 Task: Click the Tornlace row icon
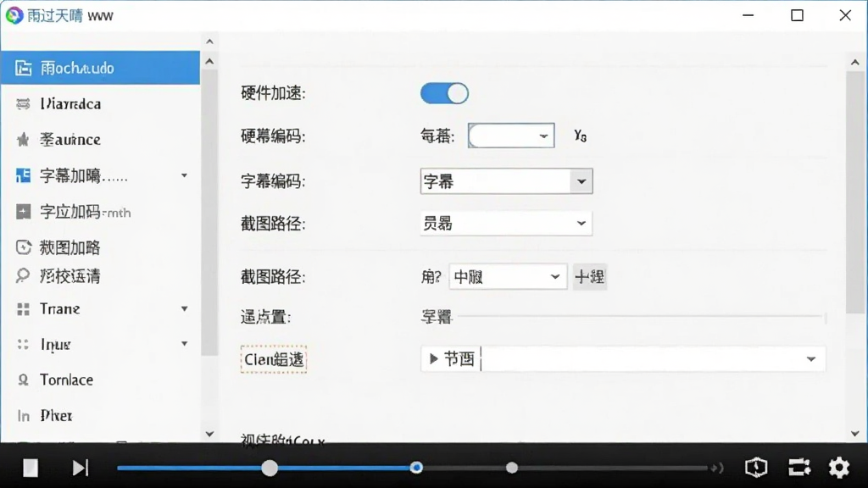[x=23, y=380]
